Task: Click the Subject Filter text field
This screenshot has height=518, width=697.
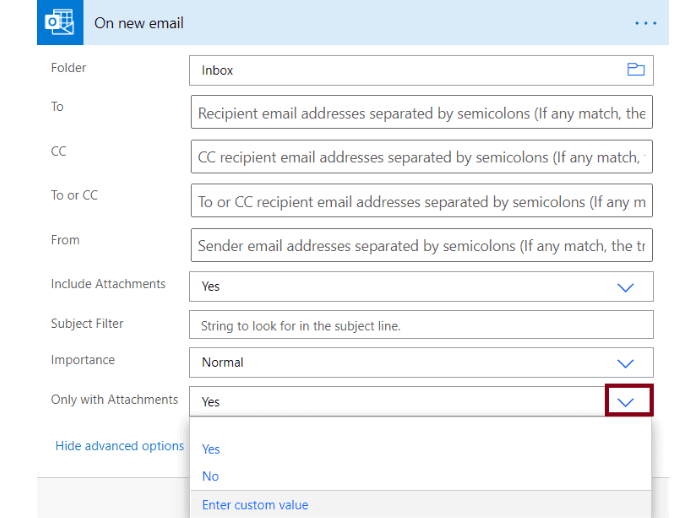Action: pos(421,325)
